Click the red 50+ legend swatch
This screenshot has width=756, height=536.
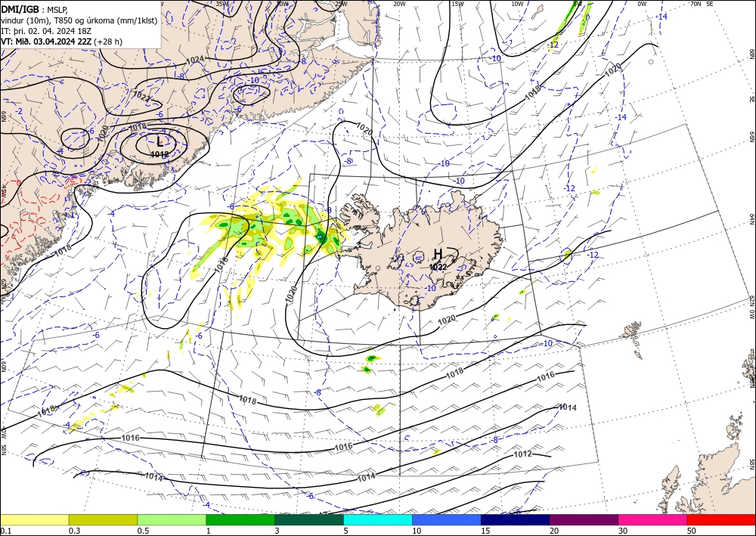[721, 519]
